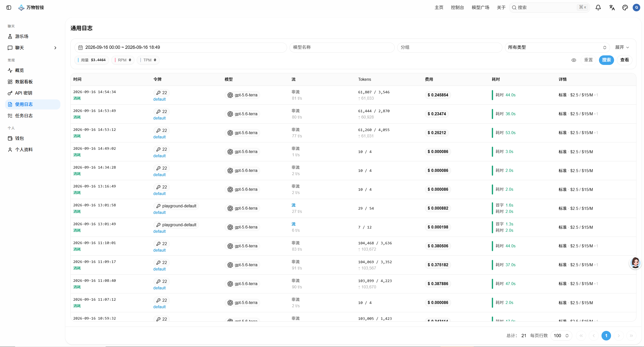Click the 游乐场 flask icon
This screenshot has height=347, width=644.
tap(10, 36)
